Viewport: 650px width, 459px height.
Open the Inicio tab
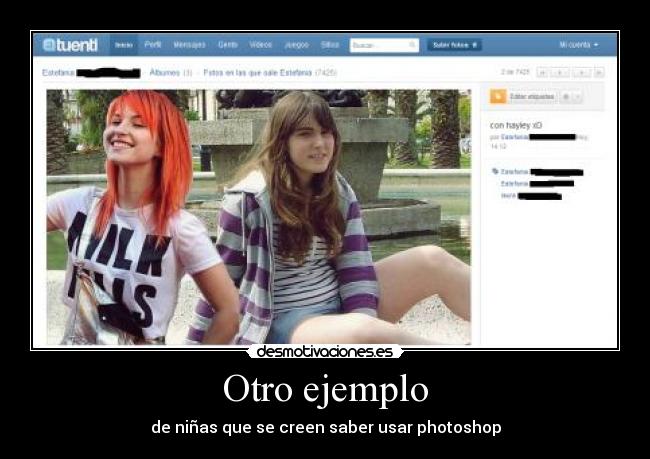click(124, 45)
